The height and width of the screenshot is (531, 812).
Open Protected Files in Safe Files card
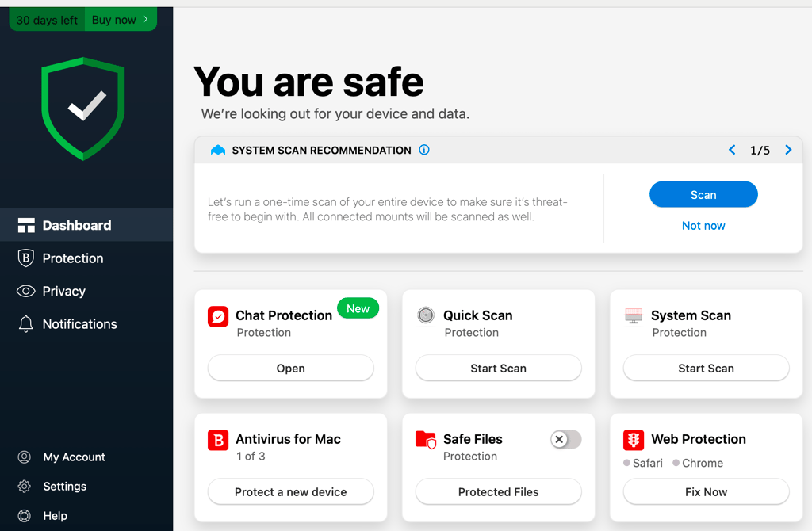pos(498,491)
